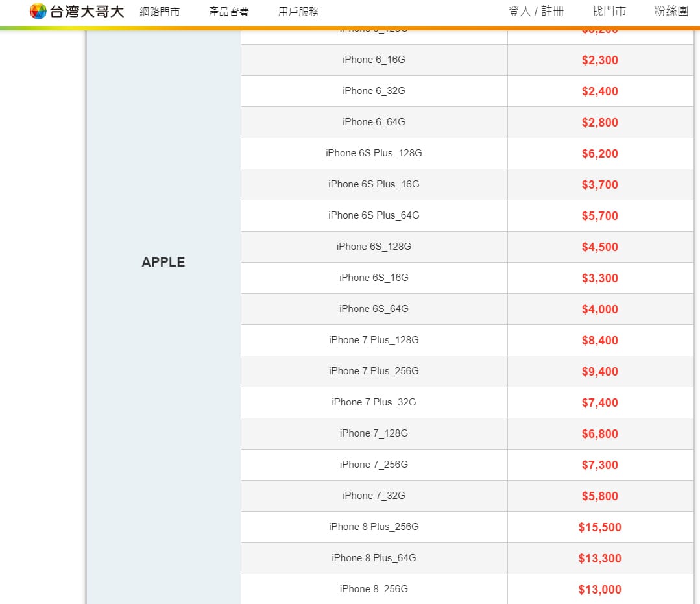Open the 產品資費 menu

pyautogui.click(x=228, y=12)
